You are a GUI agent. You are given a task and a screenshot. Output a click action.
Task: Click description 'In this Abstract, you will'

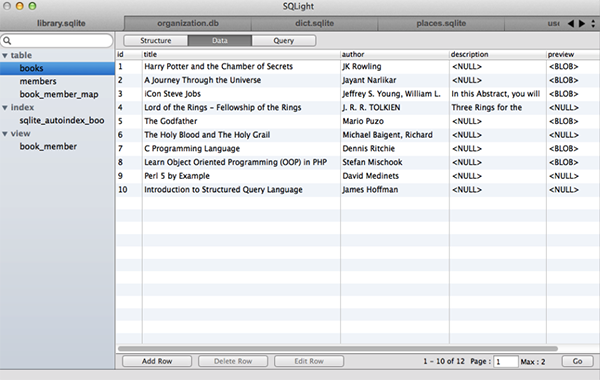coord(496,94)
